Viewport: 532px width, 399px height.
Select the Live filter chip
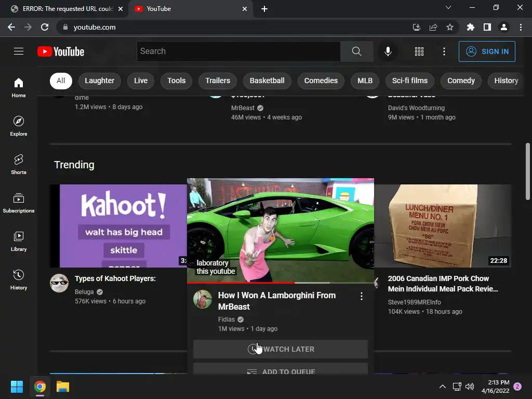pos(140,81)
